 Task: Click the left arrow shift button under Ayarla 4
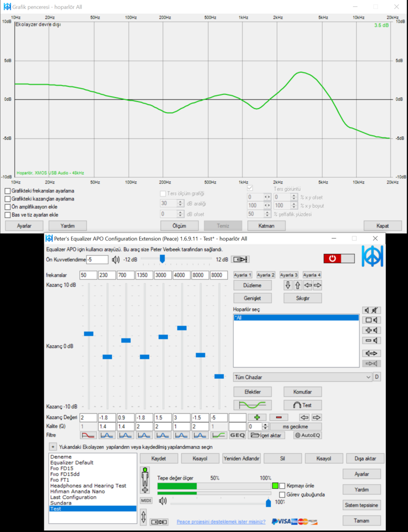click(x=308, y=285)
